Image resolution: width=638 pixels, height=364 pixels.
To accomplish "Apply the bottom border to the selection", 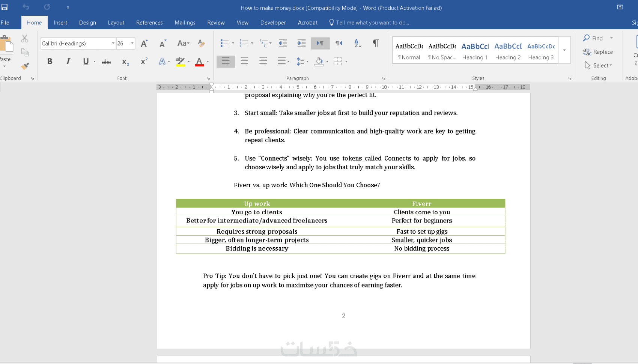I will click(338, 62).
